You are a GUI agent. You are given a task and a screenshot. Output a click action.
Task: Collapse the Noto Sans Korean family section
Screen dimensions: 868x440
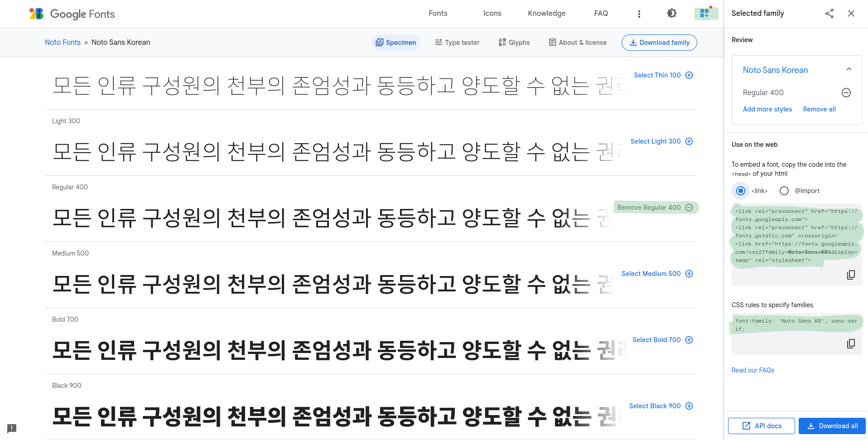[849, 69]
